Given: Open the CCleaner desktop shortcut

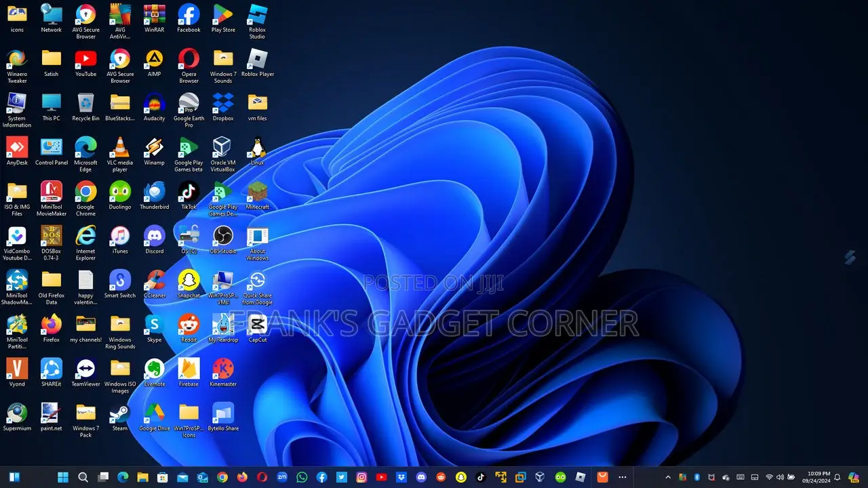Looking at the screenshot, I should pos(155,284).
